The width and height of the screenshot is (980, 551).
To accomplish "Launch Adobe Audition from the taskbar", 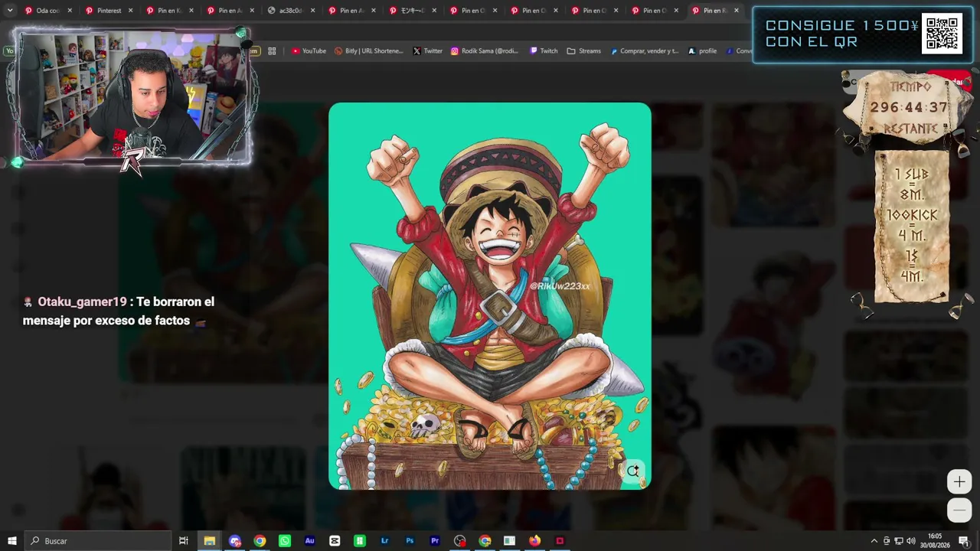I will point(309,541).
